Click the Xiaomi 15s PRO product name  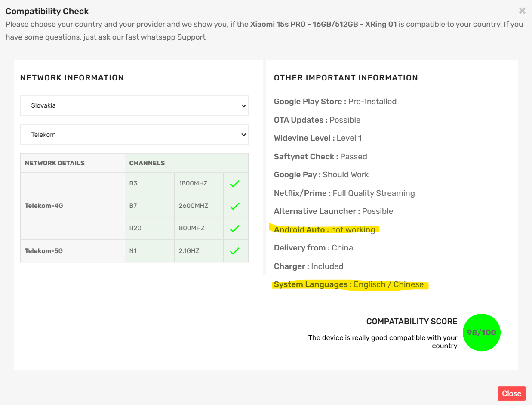[x=323, y=24]
